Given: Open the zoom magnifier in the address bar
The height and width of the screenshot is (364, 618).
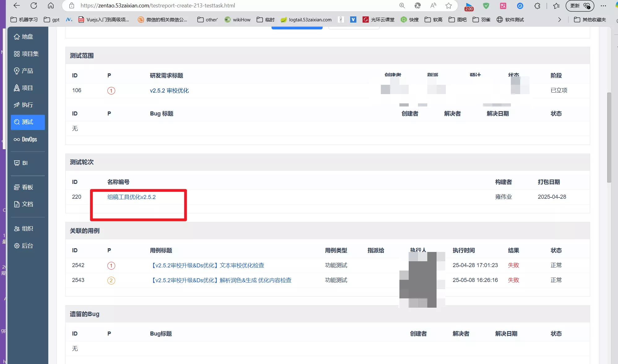Looking at the screenshot, I should pyautogui.click(x=402, y=6).
